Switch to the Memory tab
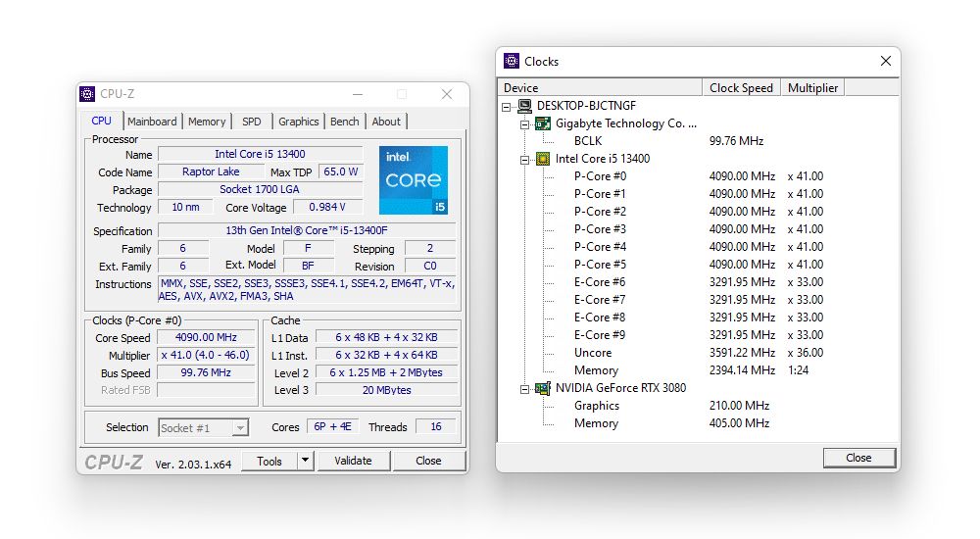The height and width of the screenshot is (539, 980). [207, 122]
